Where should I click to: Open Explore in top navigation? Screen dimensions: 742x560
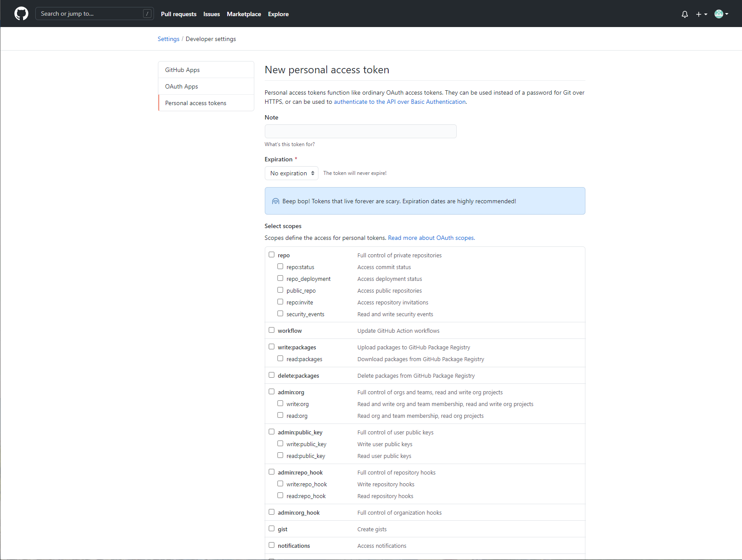[x=278, y=14]
